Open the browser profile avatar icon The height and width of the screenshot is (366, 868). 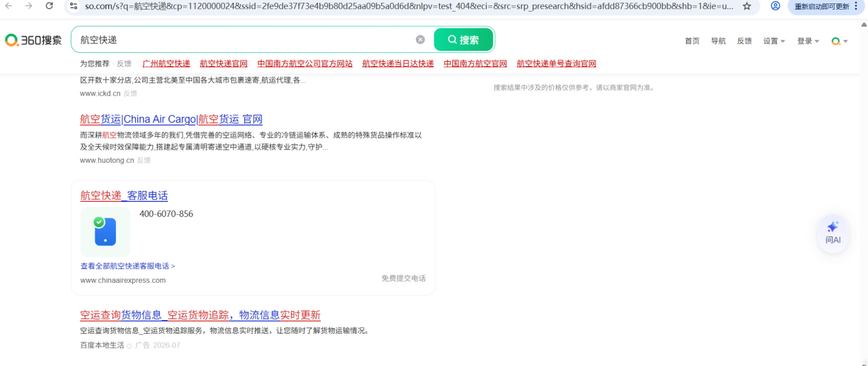click(x=775, y=5)
